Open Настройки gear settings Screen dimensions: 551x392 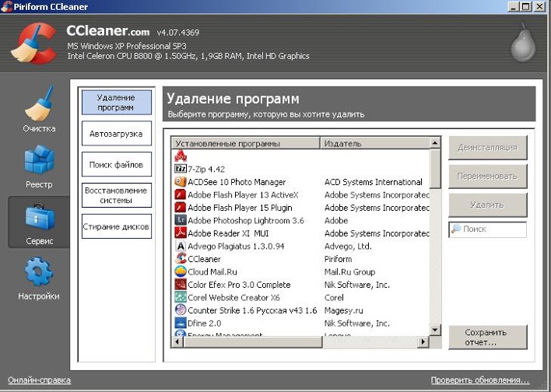click(x=39, y=278)
